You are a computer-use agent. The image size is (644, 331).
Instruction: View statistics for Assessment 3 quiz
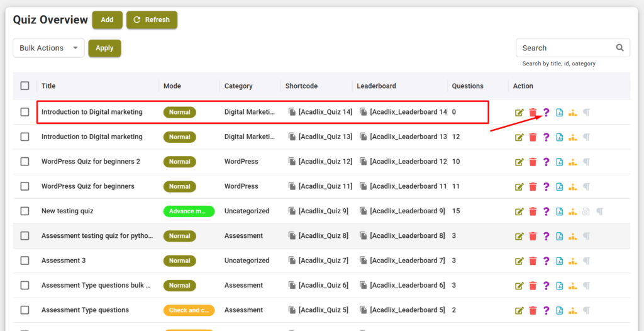(x=559, y=261)
